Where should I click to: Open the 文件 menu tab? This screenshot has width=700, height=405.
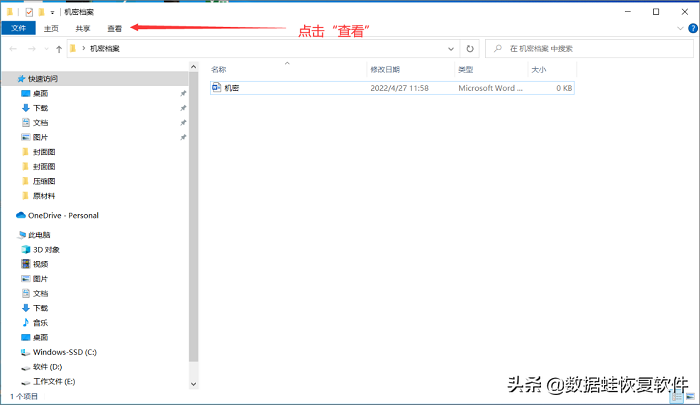(x=18, y=29)
